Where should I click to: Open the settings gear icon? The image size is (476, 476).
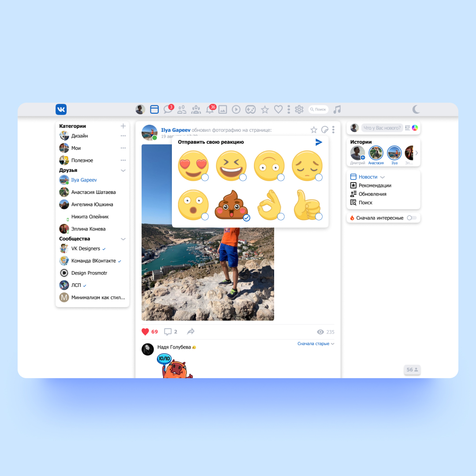(299, 109)
